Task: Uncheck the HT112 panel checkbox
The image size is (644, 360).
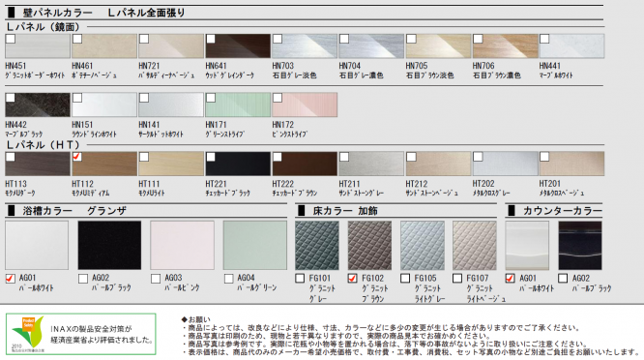Action: pyautogui.click(x=77, y=157)
